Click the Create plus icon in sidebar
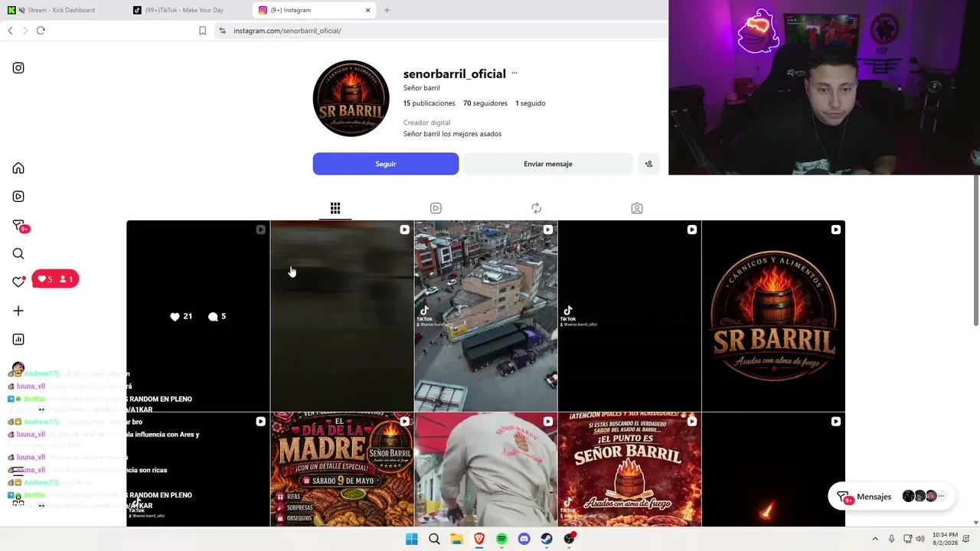 [x=18, y=311]
